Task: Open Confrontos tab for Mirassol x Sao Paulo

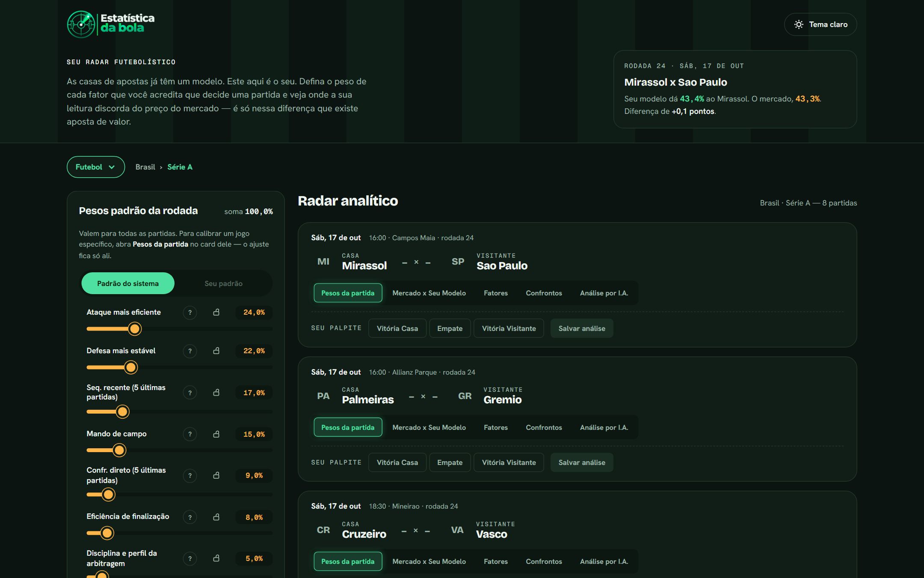Action: 544,293
